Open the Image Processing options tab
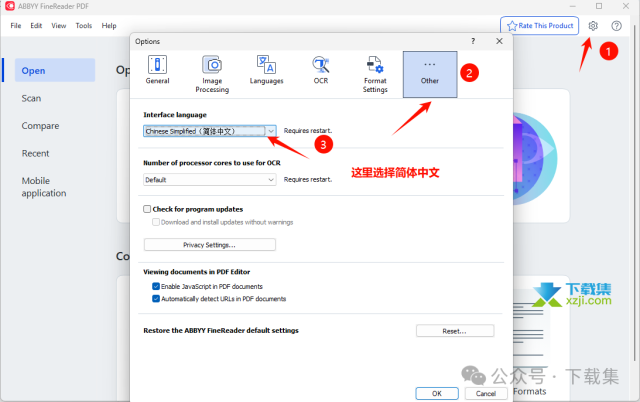Viewport: 640px width, 402px height. 212,74
